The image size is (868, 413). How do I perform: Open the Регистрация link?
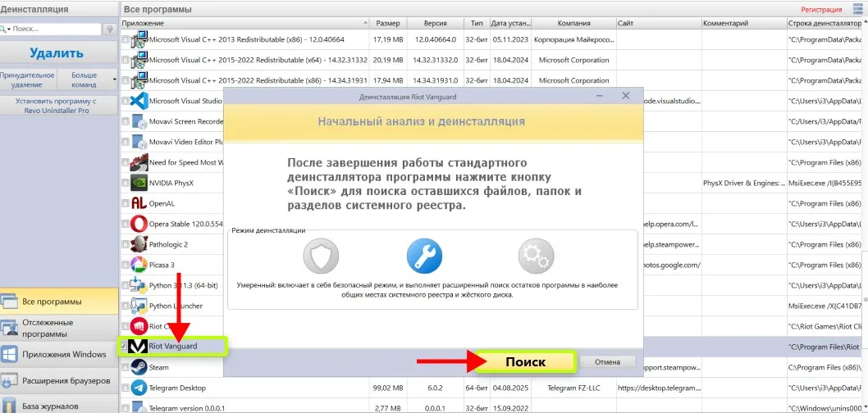pos(821,9)
